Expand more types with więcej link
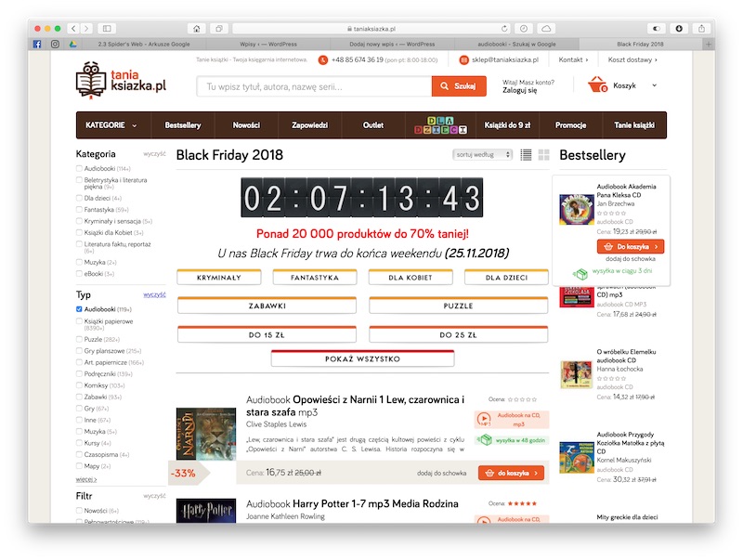The image size is (743, 560). tap(86, 479)
